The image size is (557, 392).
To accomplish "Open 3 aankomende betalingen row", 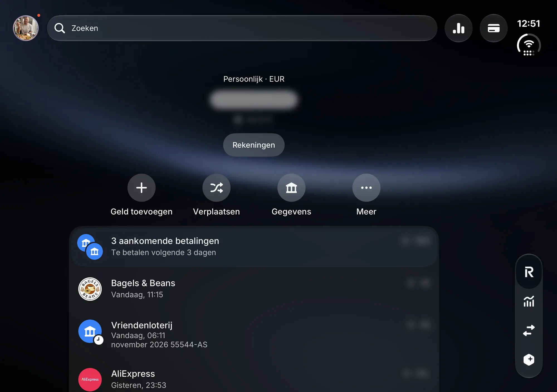I will (254, 247).
